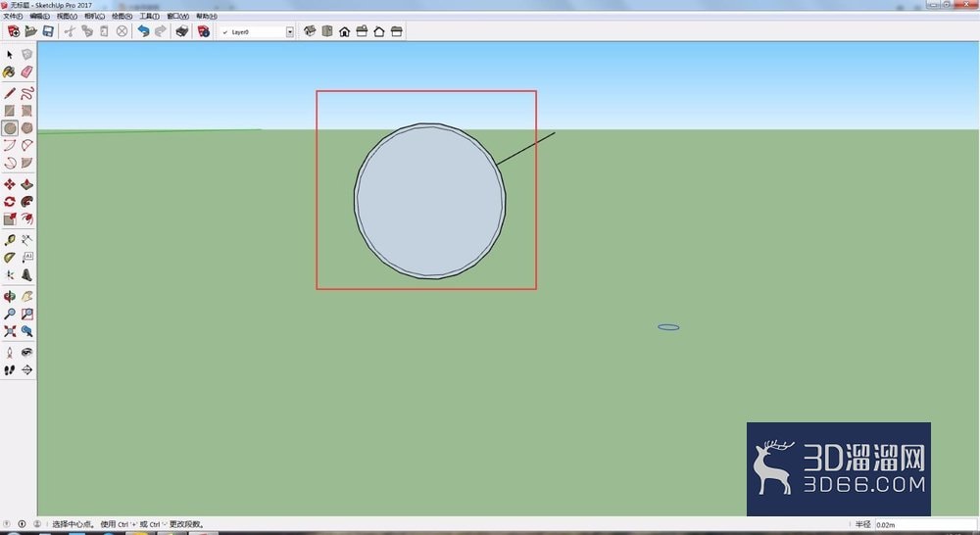The height and width of the screenshot is (535, 980).
Task: Open a file with folder icon
Action: (30, 31)
